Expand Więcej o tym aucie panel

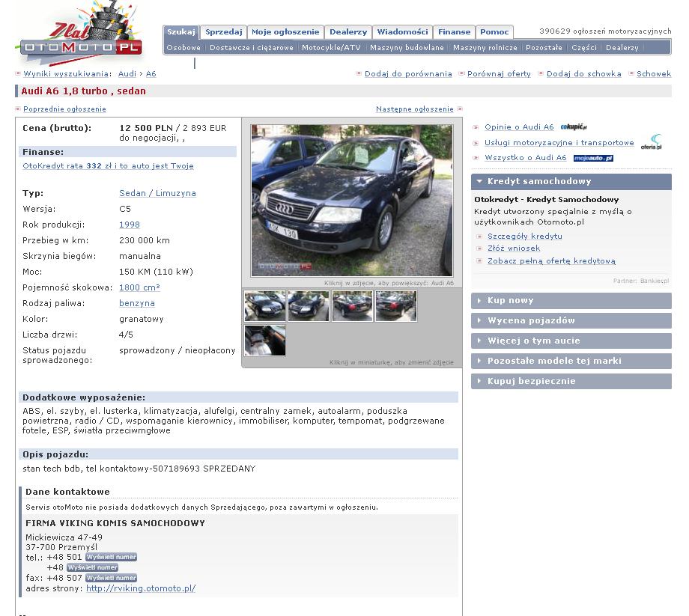571,341
